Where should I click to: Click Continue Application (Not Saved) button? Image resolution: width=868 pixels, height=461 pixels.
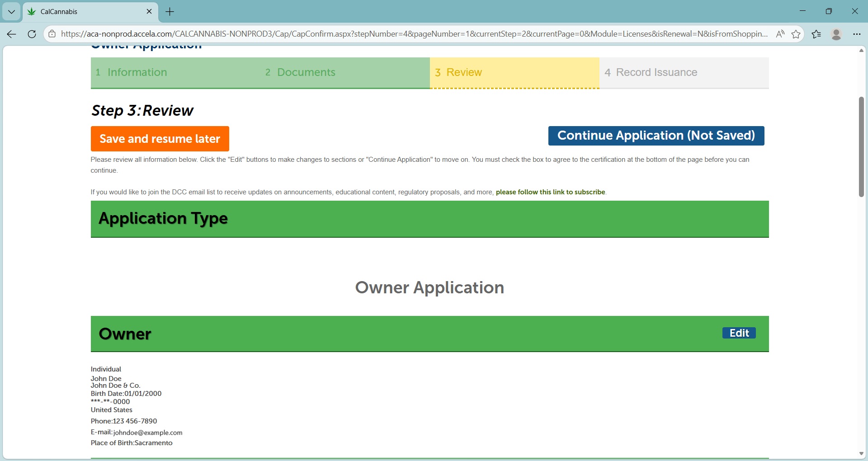[x=656, y=136]
